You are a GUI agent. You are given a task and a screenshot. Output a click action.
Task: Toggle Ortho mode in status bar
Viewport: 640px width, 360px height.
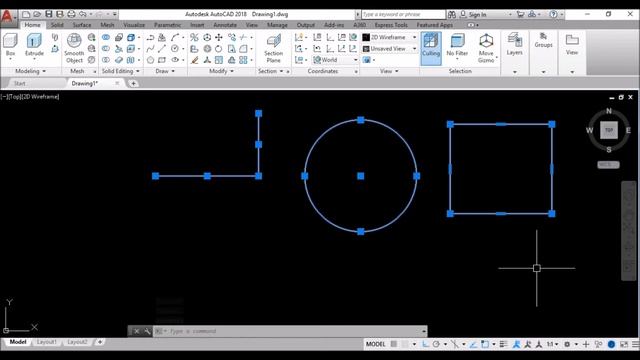tap(425, 344)
